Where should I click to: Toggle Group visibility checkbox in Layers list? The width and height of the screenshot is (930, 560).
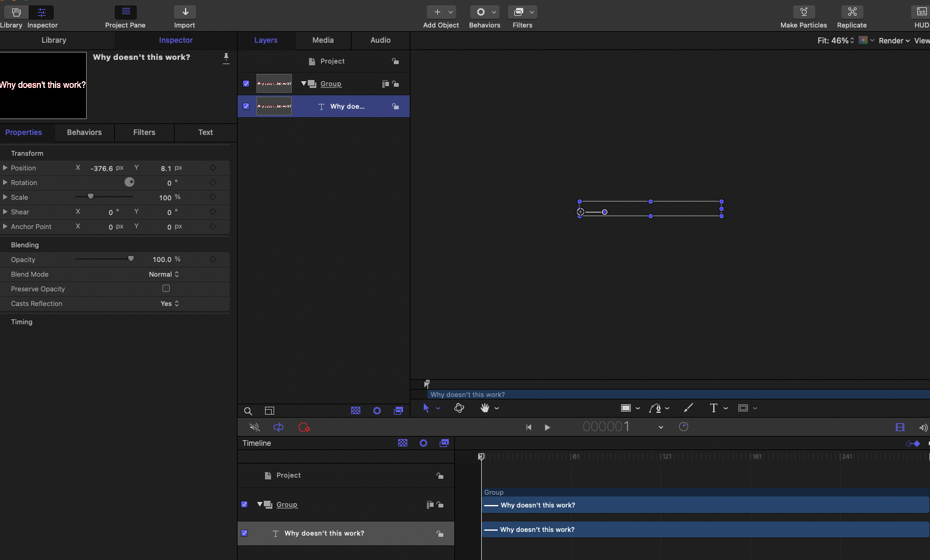pyautogui.click(x=246, y=84)
